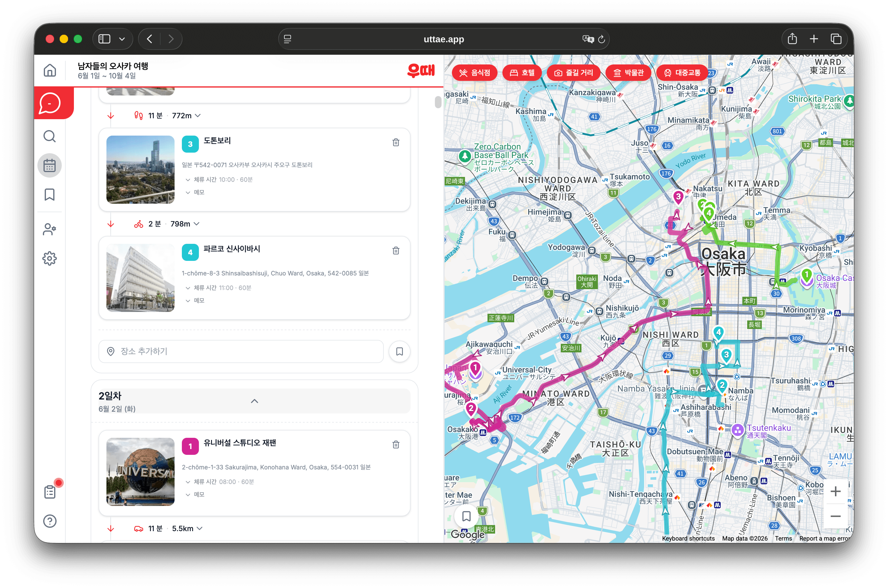Open the calendar schedule sidebar icon
This screenshot has height=588, width=888.
point(50,165)
